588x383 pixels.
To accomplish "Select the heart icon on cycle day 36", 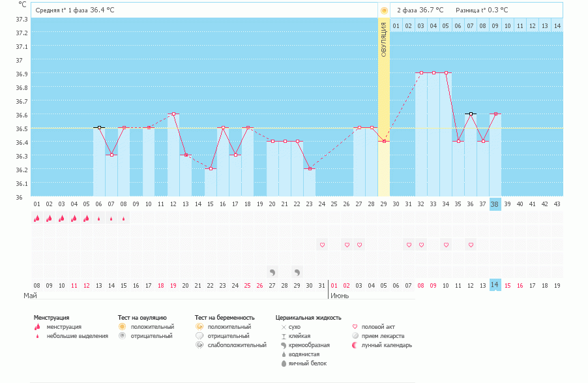I will 471,245.
